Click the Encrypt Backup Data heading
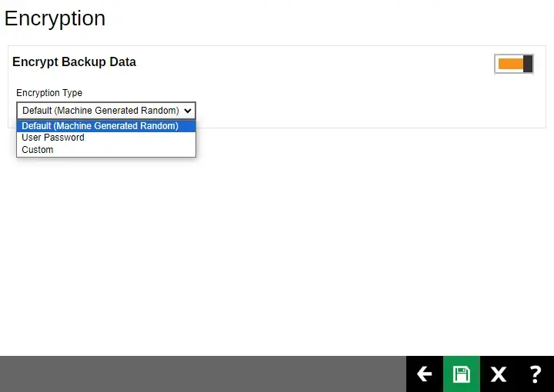The height and width of the screenshot is (392, 554). click(x=74, y=62)
